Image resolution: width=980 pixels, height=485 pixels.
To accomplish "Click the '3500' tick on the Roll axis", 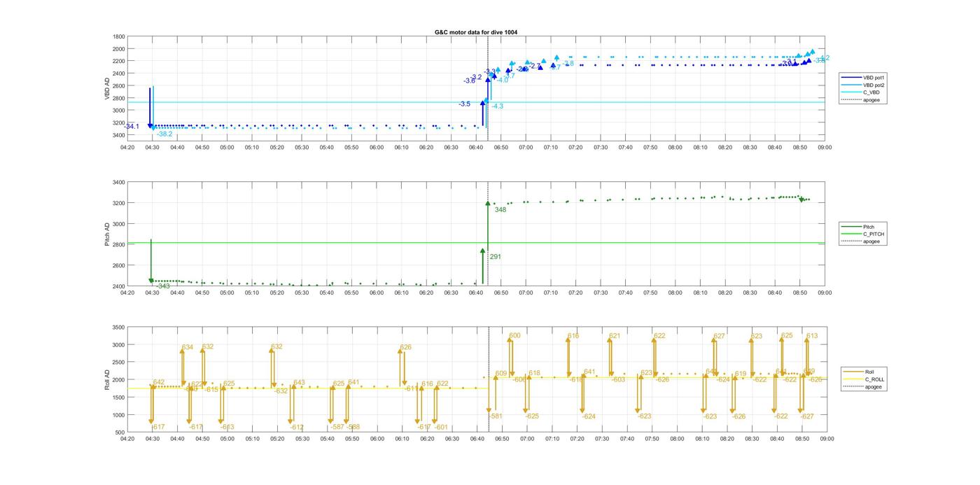I will pyautogui.click(x=118, y=328).
